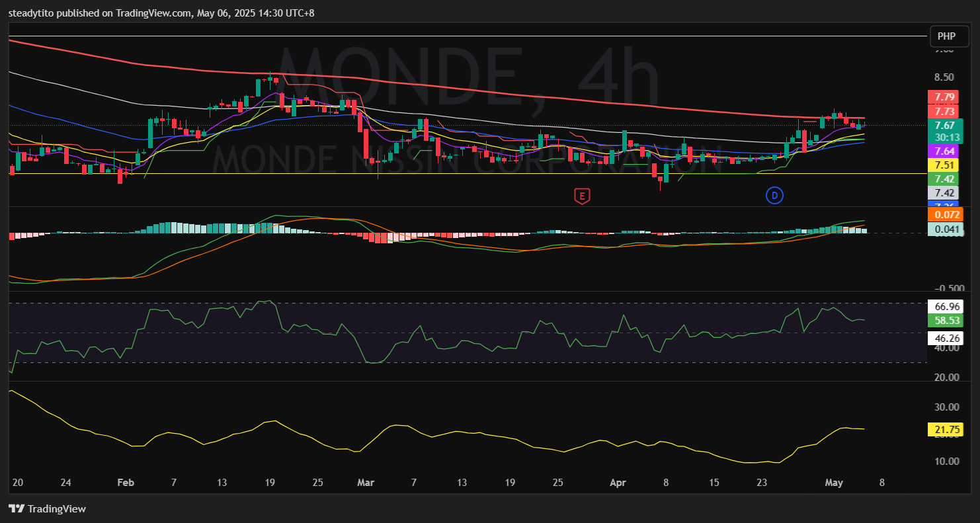This screenshot has height=523, width=980.
Task: Click the yellow 21.75 ADX value
Action: tap(946, 430)
